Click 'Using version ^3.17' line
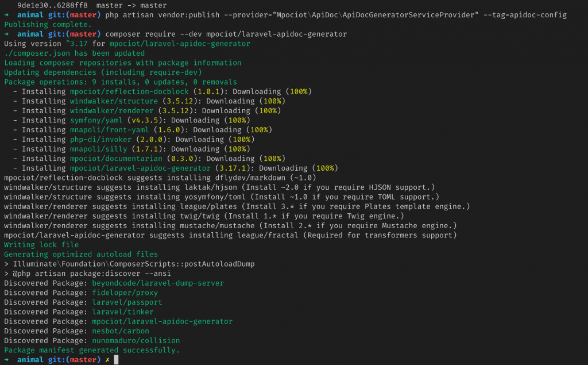Viewport: 588px width, 365px height. [x=127, y=44]
